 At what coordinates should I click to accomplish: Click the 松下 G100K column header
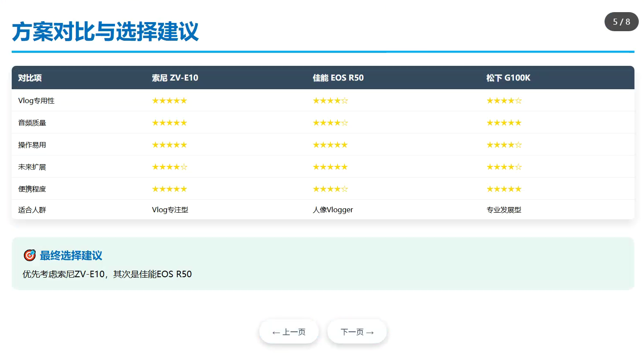pos(508,78)
